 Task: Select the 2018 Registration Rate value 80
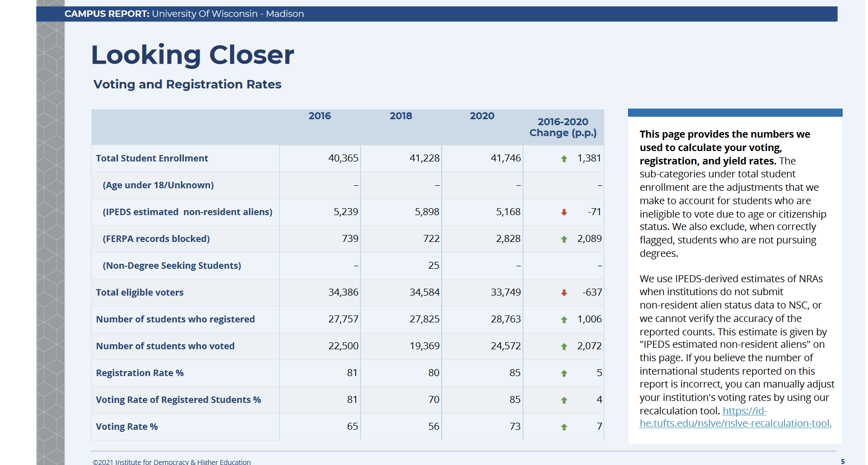434,373
